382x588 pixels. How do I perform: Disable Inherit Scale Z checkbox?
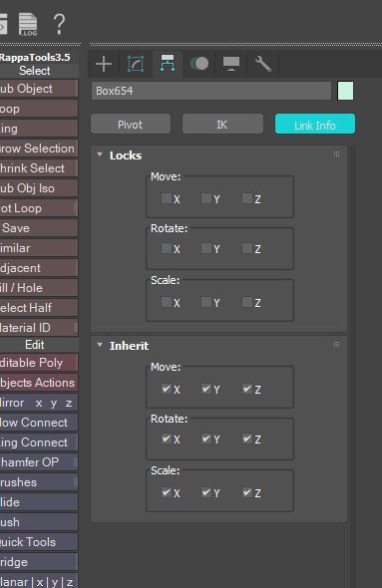(247, 492)
